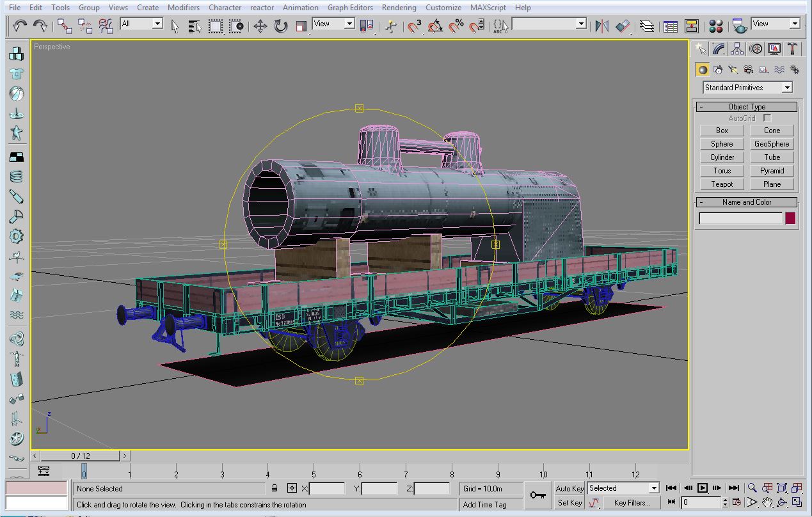Toggle Auto Key animation mode

(569, 488)
